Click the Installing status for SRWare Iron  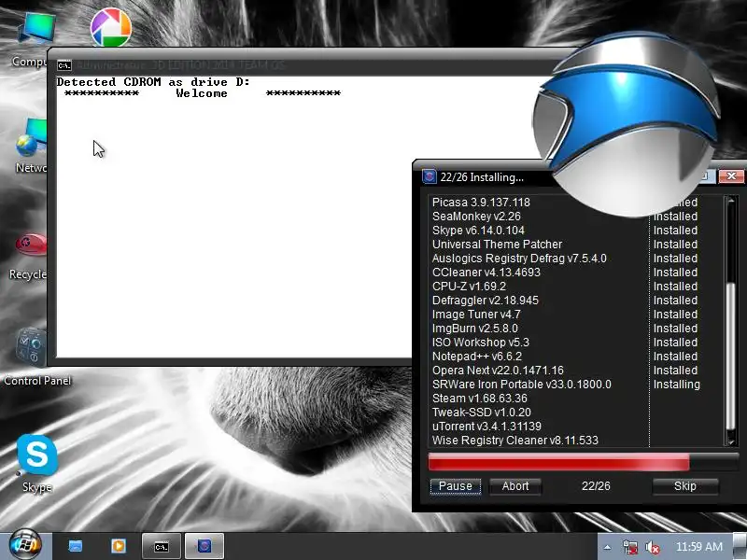pos(676,385)
